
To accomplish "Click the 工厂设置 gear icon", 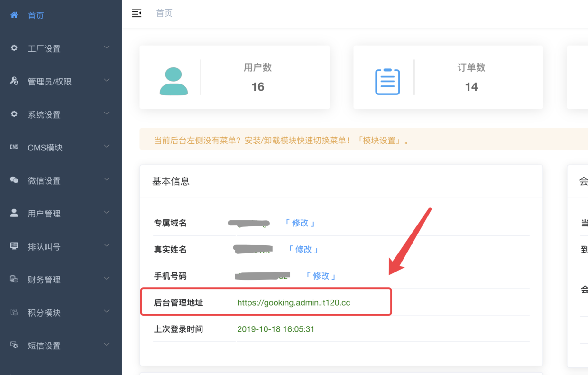I will 14,48.
